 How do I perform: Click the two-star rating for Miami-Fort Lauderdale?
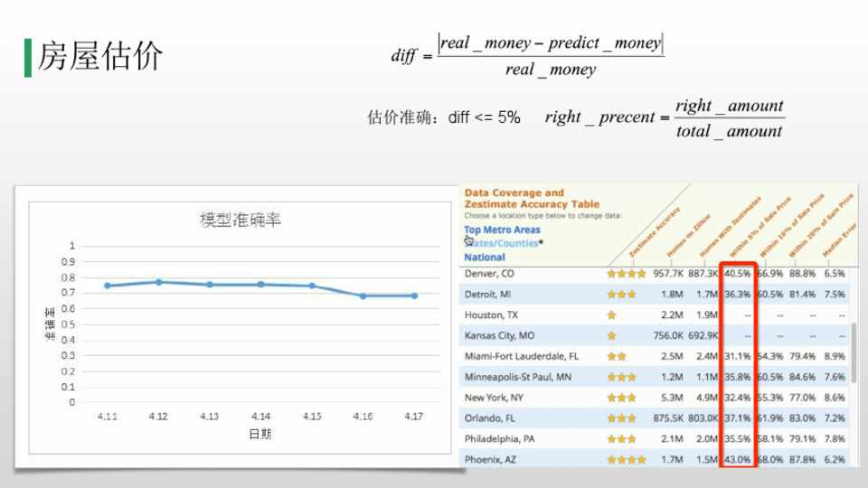pyautogui.click(x=617, y=356)
